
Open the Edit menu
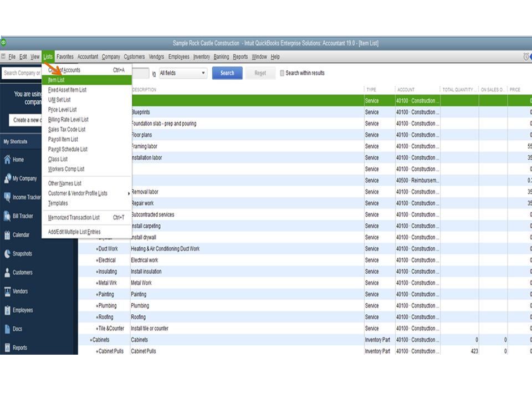pyautogui.click(x=23, y=57)
